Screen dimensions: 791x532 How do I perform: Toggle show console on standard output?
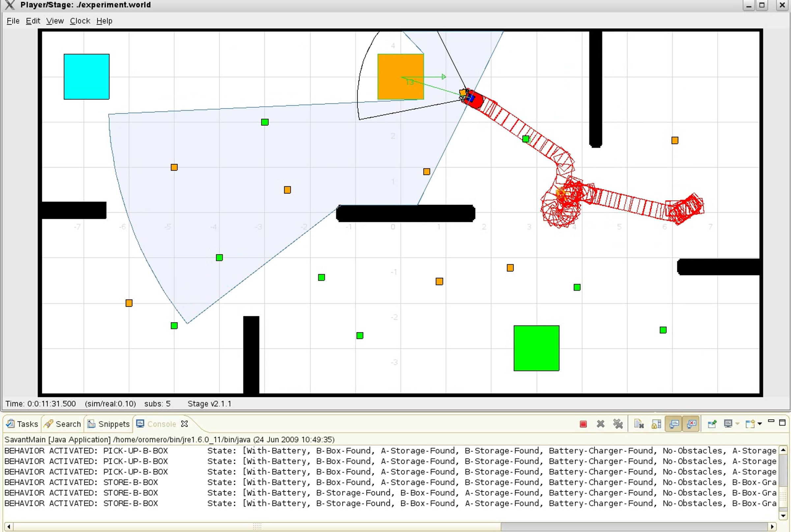tap(674, 424)
